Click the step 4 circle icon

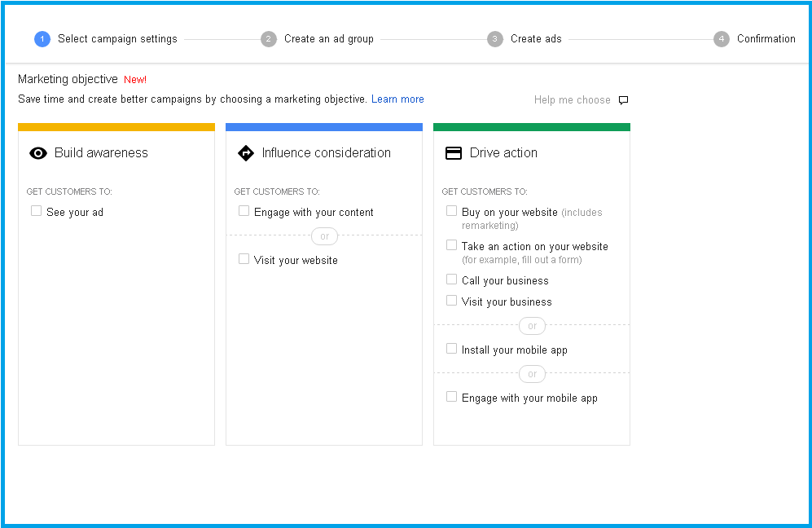point(722,39)
